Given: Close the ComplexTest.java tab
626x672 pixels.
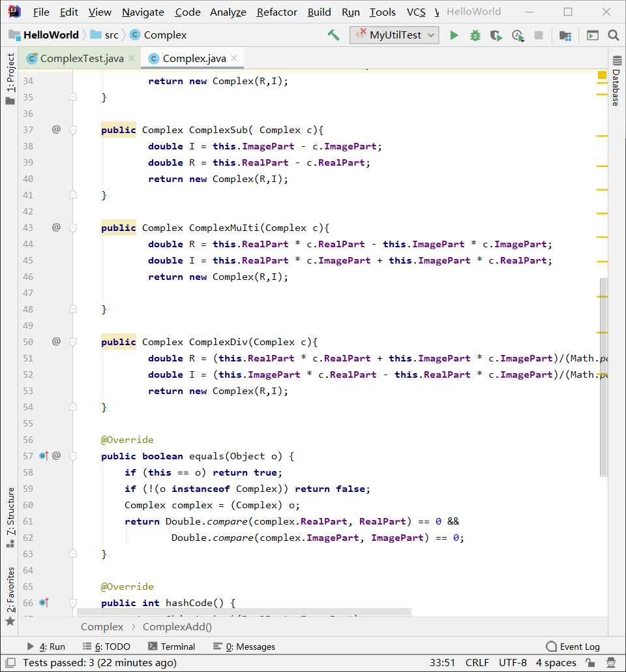Looking at the screenshot, I should tap(132, 58).
